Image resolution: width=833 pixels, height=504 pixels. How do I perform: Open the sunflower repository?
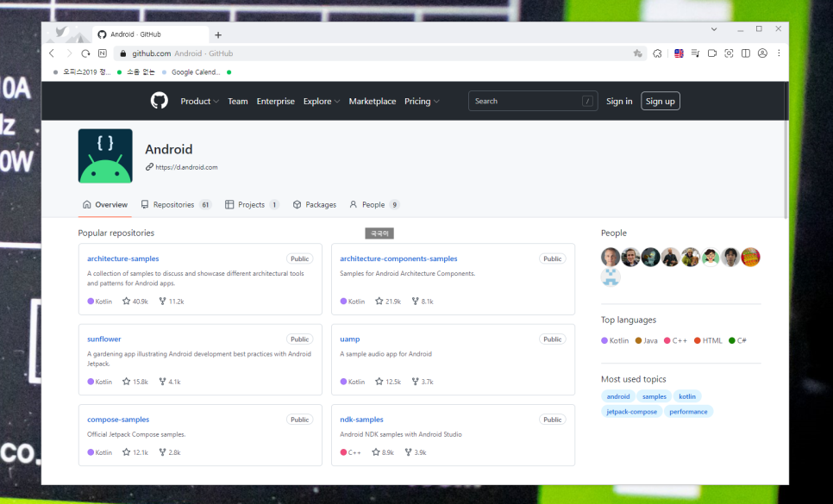pyautogui.click(x=104, y=339)
